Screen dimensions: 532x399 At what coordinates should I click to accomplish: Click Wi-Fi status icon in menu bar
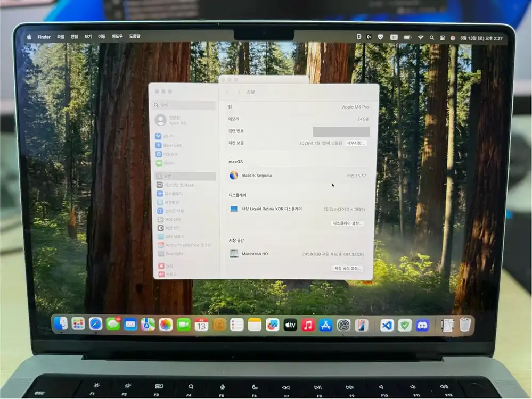pos(421,38)
